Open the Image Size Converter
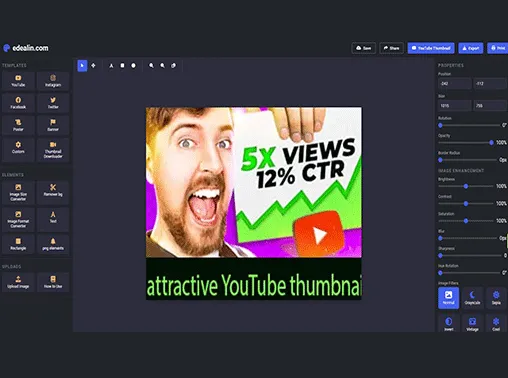 tap(18, 192)
